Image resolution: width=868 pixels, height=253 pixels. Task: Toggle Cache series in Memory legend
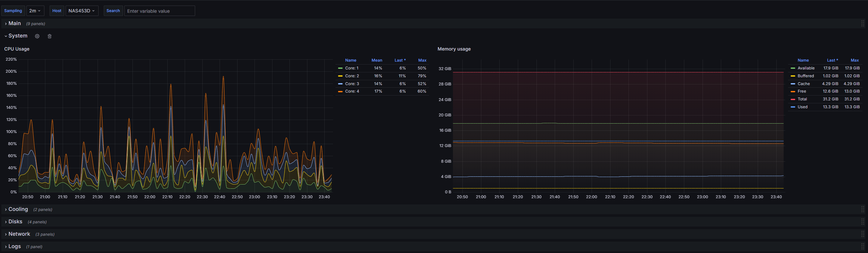(x=804, y=84)
